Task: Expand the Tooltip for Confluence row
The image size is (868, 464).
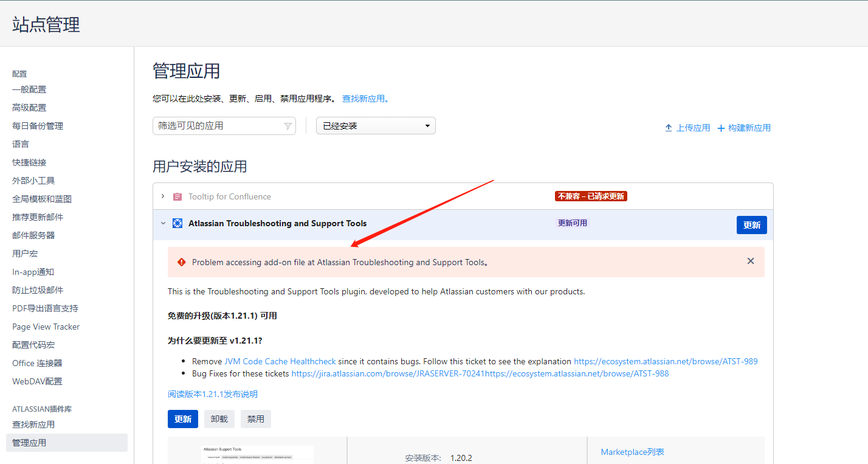Action: (163, 196)
